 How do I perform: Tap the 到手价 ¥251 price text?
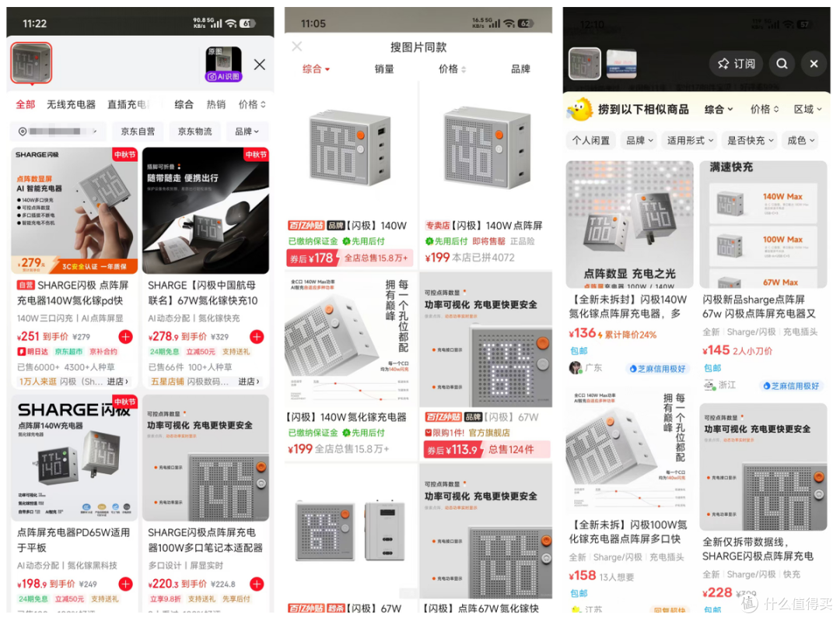(42, 336)
